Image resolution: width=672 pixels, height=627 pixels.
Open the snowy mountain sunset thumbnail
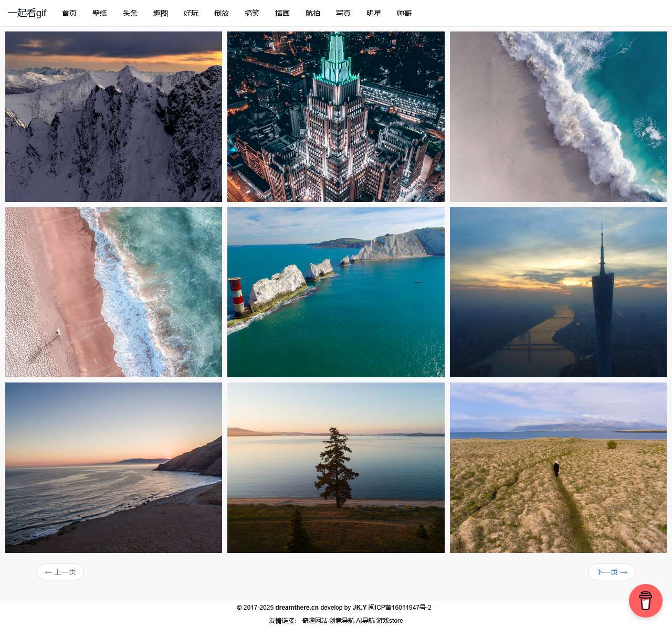[113, 116]
